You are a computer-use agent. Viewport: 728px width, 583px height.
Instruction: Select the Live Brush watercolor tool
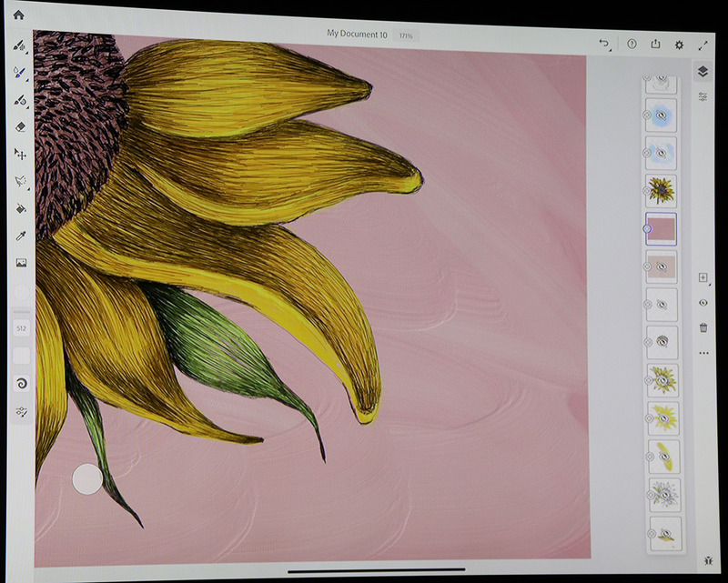pos(20,73)
